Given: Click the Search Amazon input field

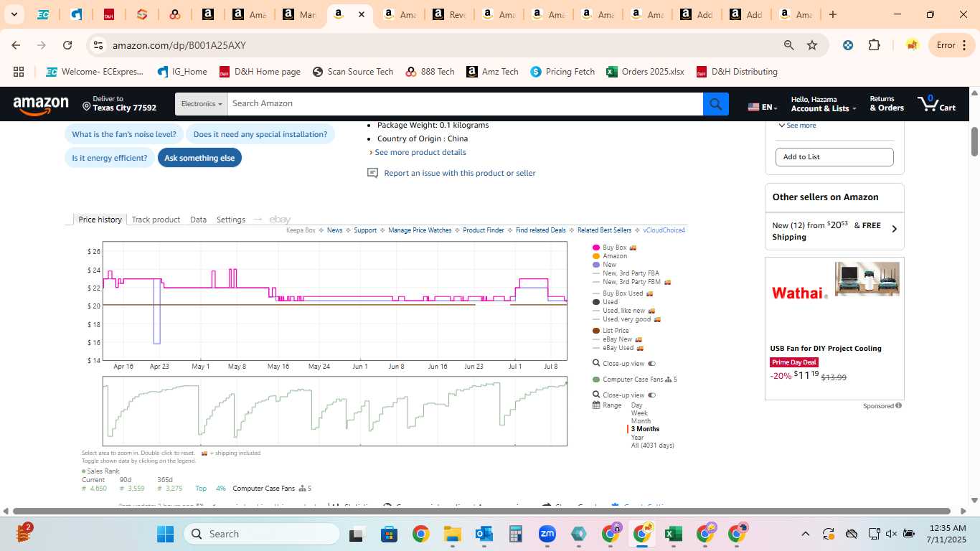Looking at the screenshot, I should coord(465,104).
